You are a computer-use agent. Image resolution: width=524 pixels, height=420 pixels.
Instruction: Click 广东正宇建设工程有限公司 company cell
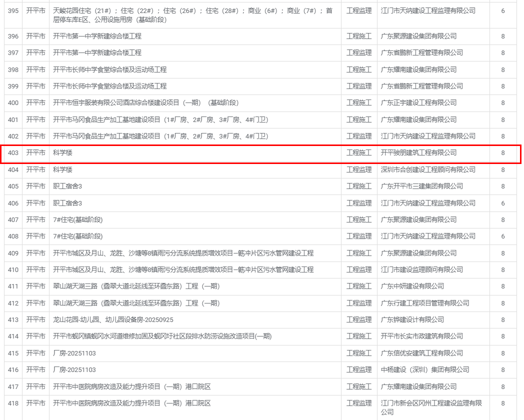[418, 103]
